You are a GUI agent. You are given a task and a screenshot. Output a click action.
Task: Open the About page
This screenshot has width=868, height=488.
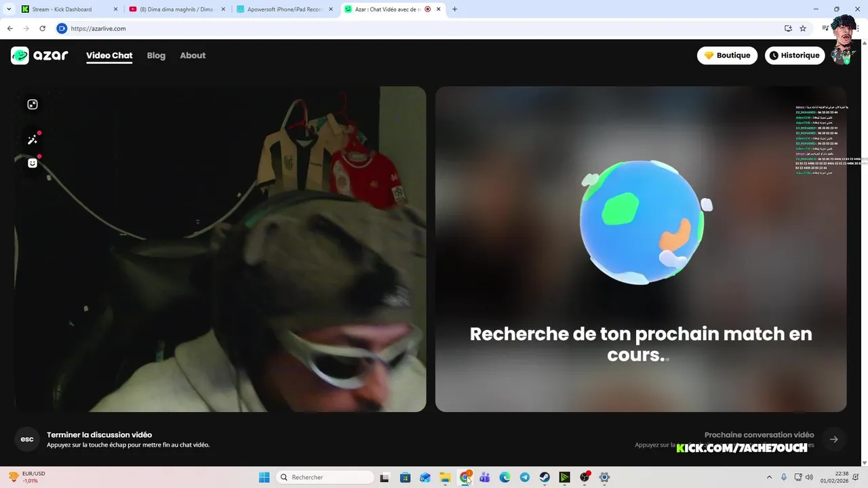pos(193,56)
